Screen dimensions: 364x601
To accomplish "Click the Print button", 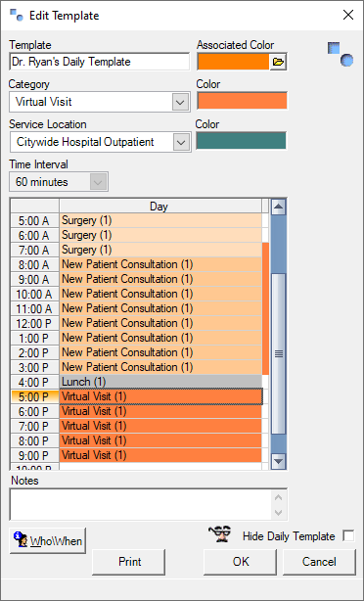I will [129, 562].
